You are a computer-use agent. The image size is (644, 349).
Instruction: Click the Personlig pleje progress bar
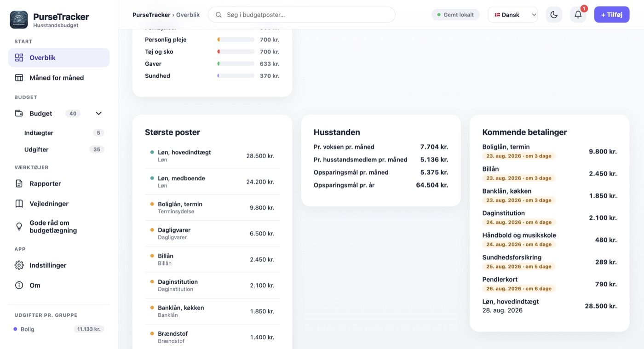236,40
